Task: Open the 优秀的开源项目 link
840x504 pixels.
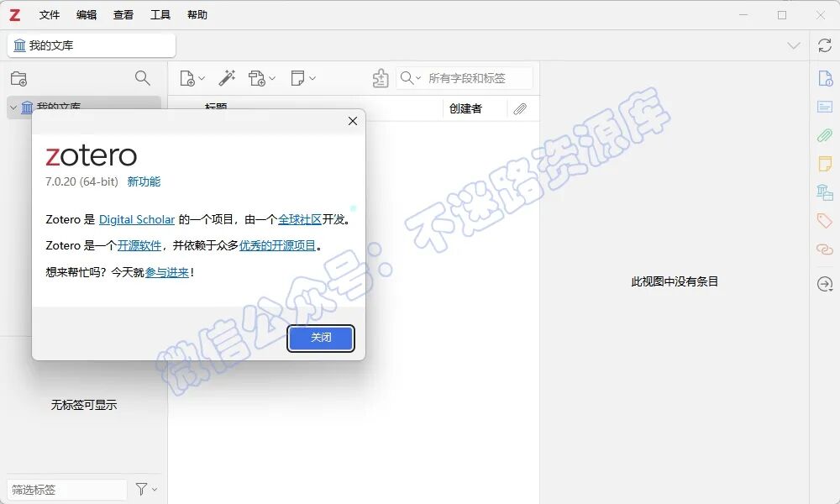Action: 277,245
